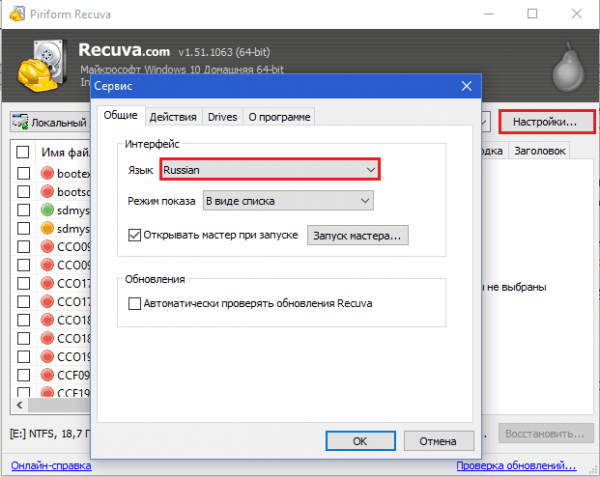
Task: Open the Режим показа dropdown
Action: (x=288, y=201)
